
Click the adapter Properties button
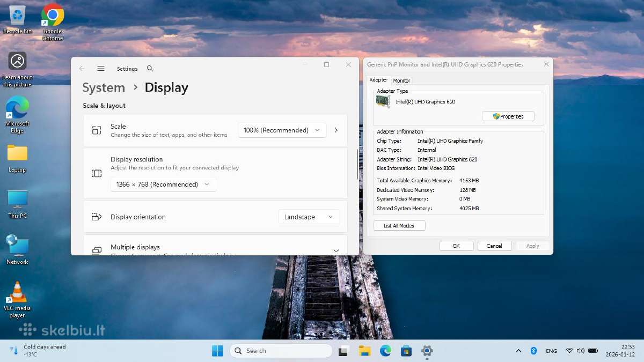click(x=508, y=116)
